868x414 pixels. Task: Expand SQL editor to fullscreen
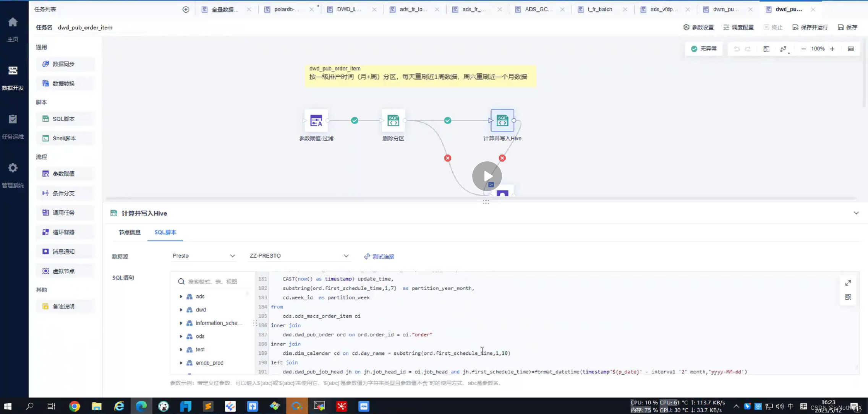pos(848,283)
